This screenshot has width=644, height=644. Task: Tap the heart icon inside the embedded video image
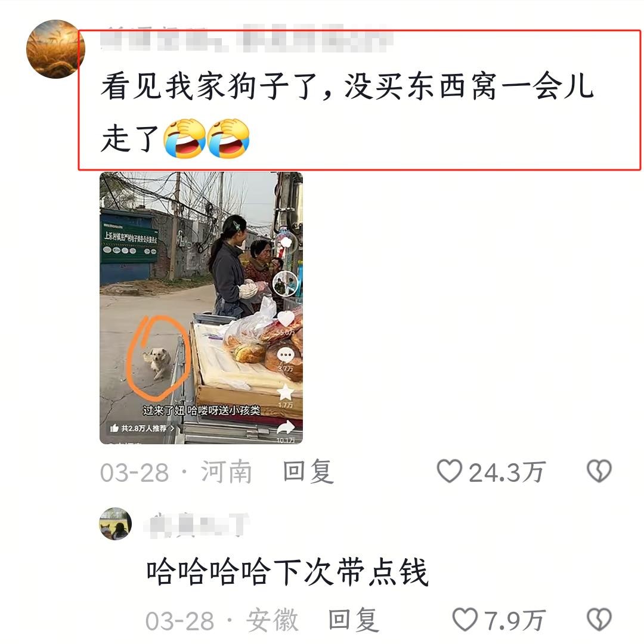point(286,318)
